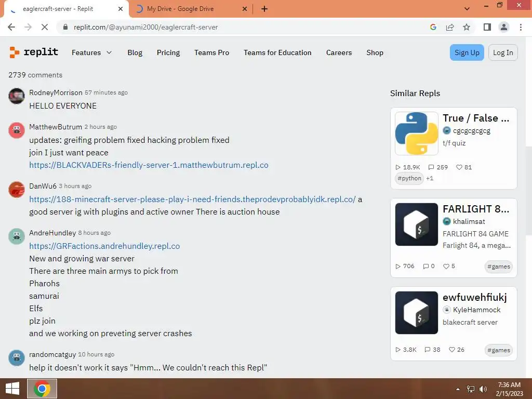Click the site padlock icon
The width and height of the screenshot is (532, 399).
click(65, 27)
